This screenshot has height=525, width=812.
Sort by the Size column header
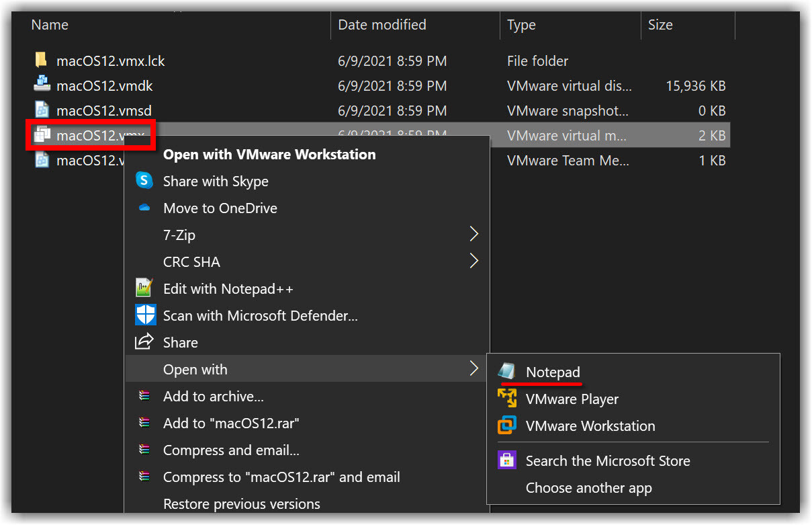[x=660, y=24]
